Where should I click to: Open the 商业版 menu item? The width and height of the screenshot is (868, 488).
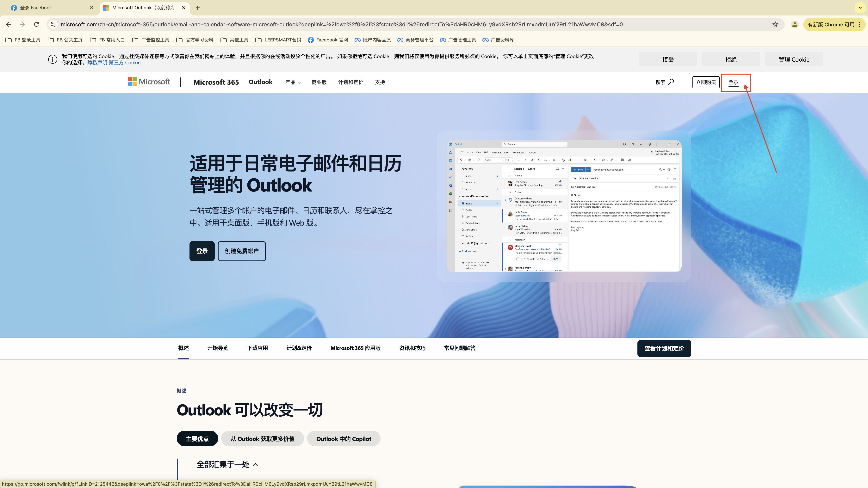point(319,82)
